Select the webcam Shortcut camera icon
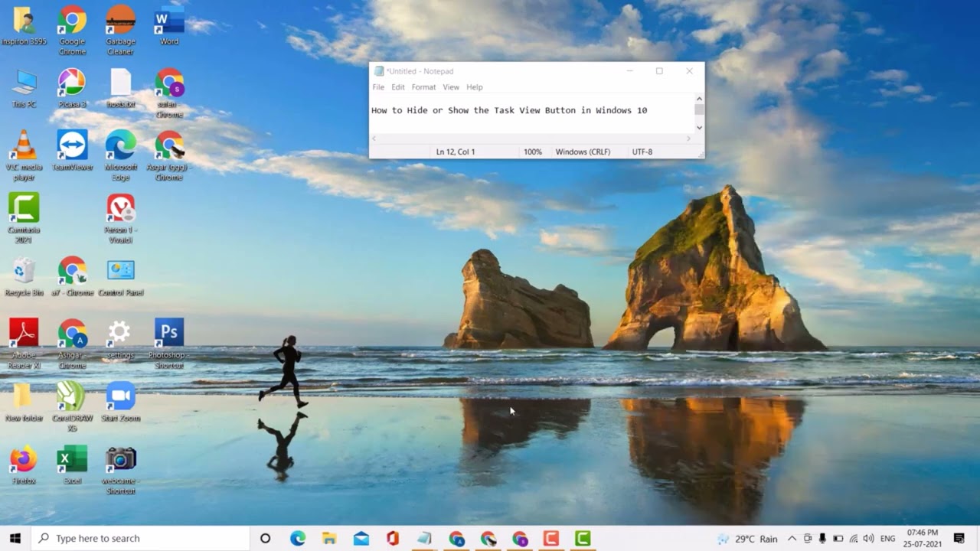Screen dimensions: 980x551 (121, 470)
